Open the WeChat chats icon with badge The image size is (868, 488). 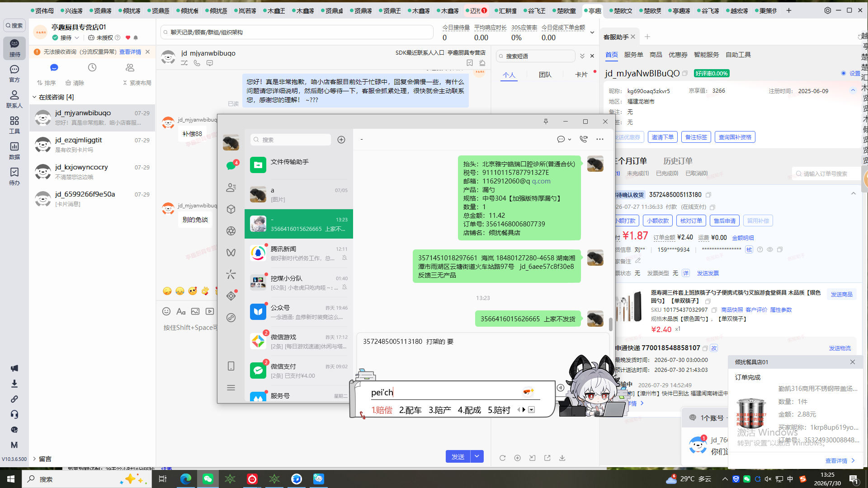click(231, 165)
